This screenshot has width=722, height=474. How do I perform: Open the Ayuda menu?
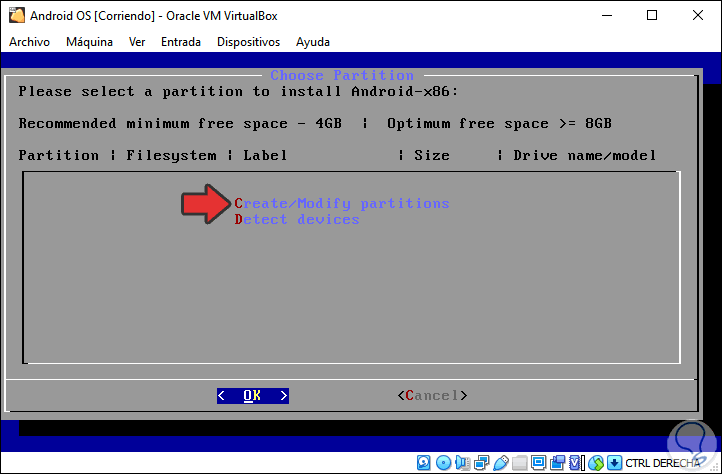coord(313,42)
